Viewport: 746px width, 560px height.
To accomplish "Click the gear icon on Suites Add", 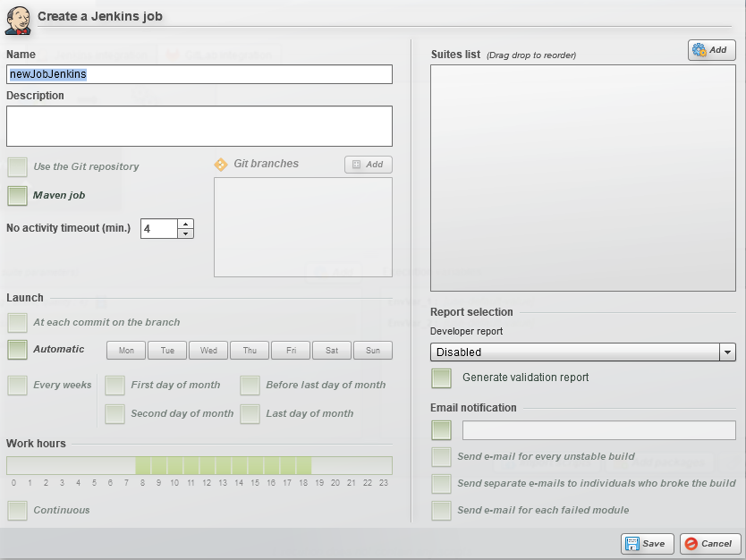I will click(699, 49).
